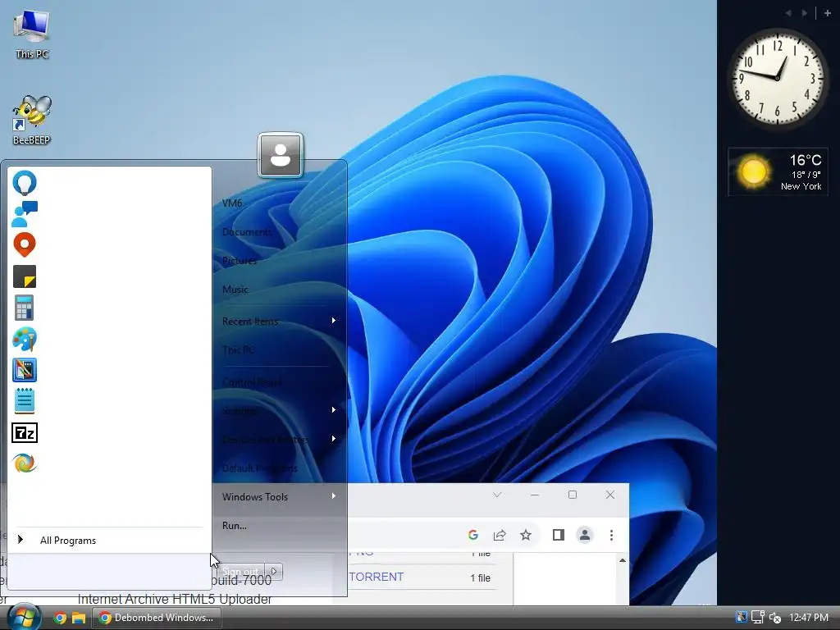Switch to Debombed Windows Chrome task

pos(157,618)
